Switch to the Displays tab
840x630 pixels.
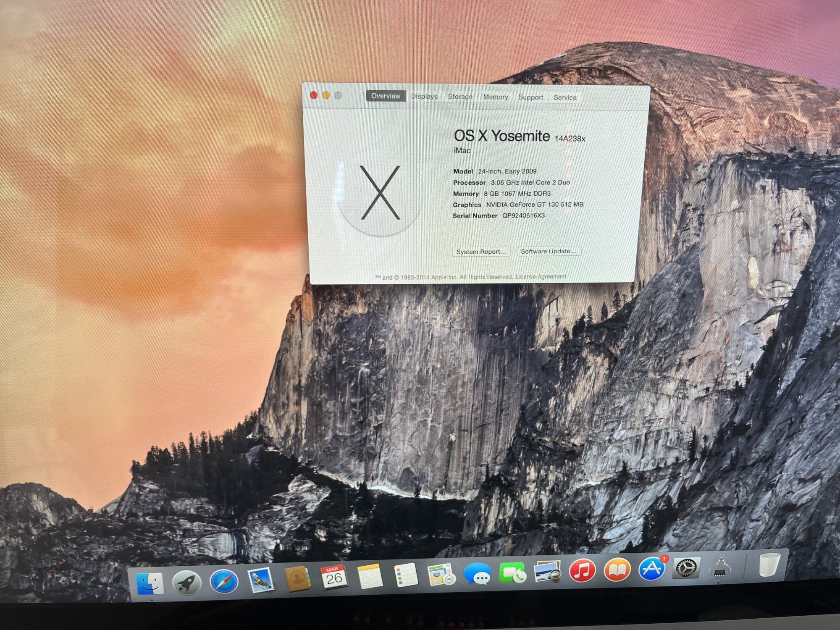tap(424, 96)
